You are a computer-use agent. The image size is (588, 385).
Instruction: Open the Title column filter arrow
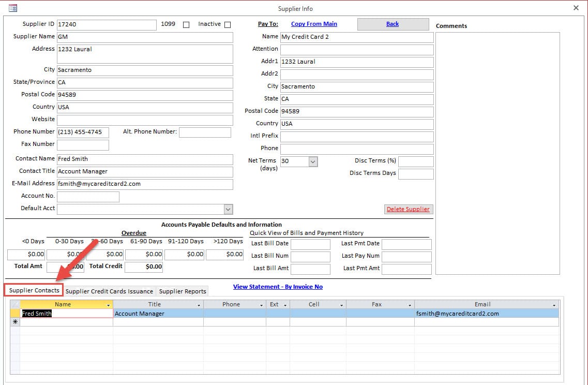[199, 305]
